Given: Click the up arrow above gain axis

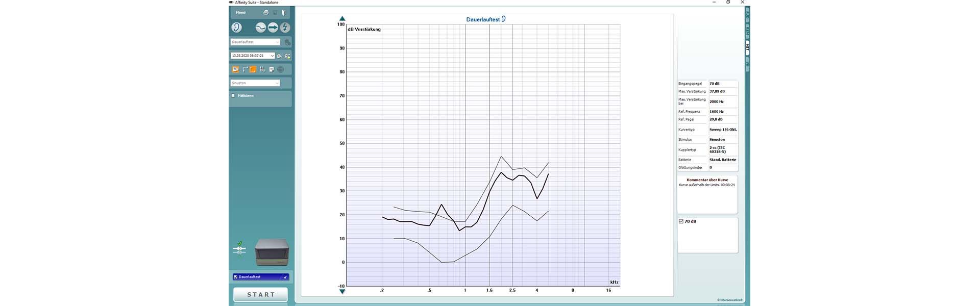Looking at the screenshot, I should (x=342, y=19).
